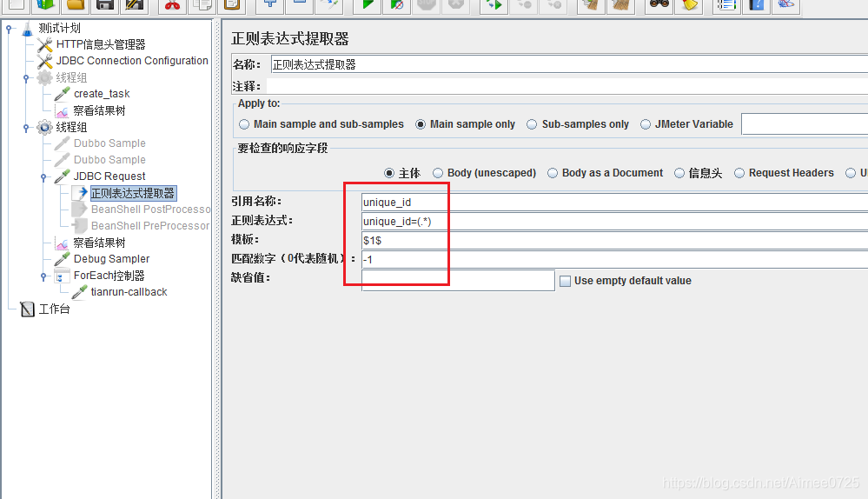Click the floppy disk Save toolbar icon
Viewport: 868px width, 499px height.
[105, 4]
